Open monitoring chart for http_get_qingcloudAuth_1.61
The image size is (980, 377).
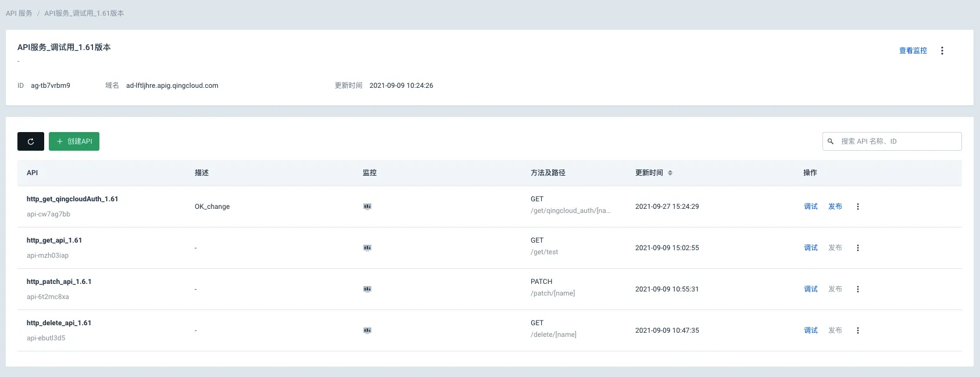(367, 207)
